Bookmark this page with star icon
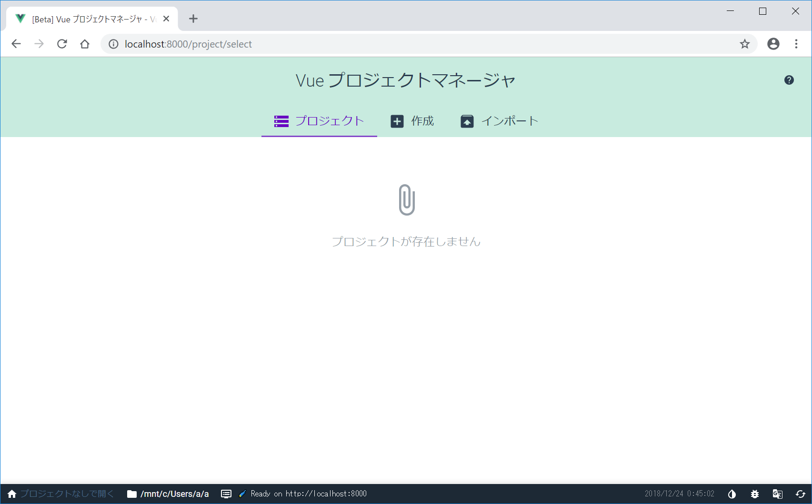Screen dimensions: 812x504 tap(745, 44)
